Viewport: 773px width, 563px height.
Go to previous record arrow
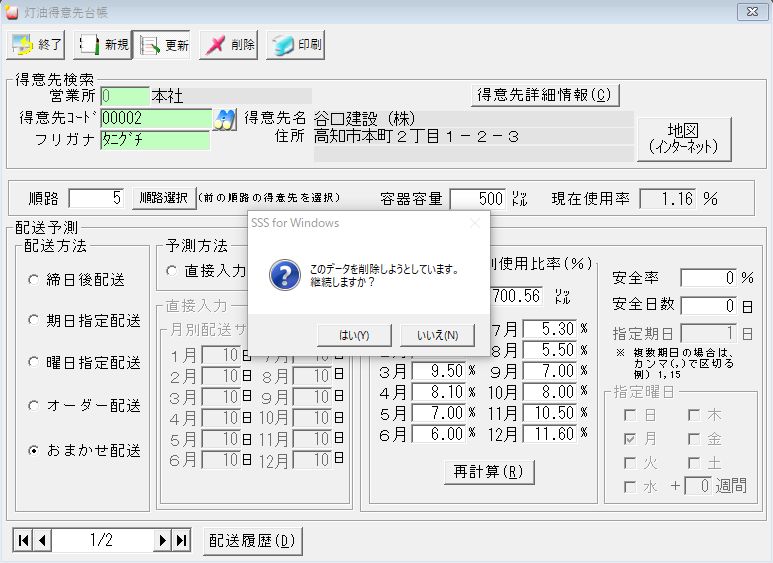coord(42,540)
